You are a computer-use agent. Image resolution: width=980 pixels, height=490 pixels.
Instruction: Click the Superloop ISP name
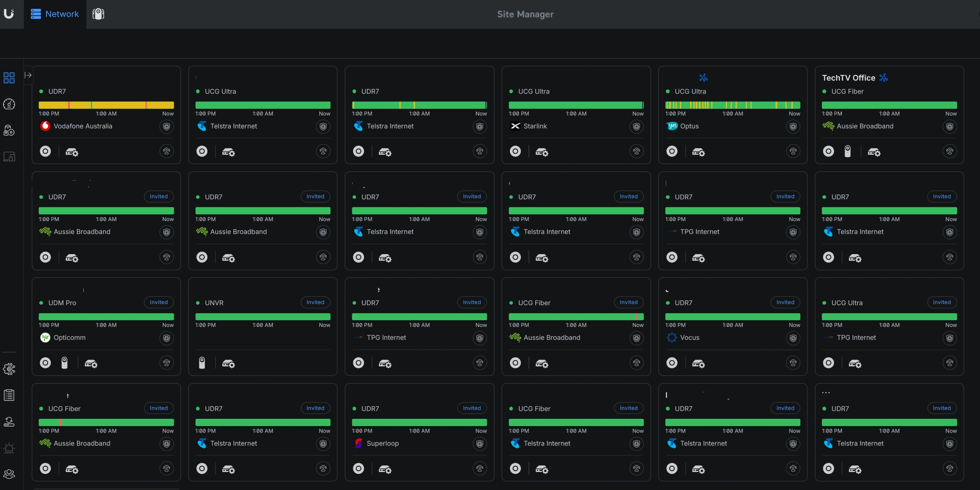click(383, 443)
